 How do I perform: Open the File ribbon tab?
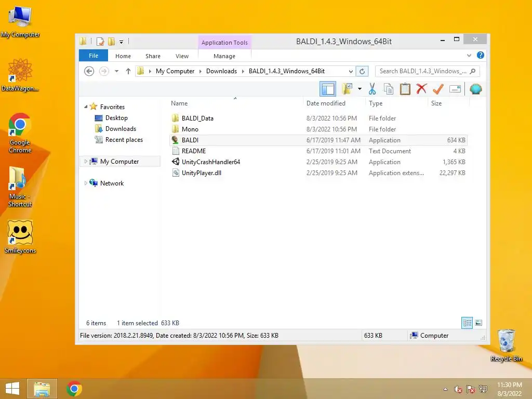(x=94, y=56)
